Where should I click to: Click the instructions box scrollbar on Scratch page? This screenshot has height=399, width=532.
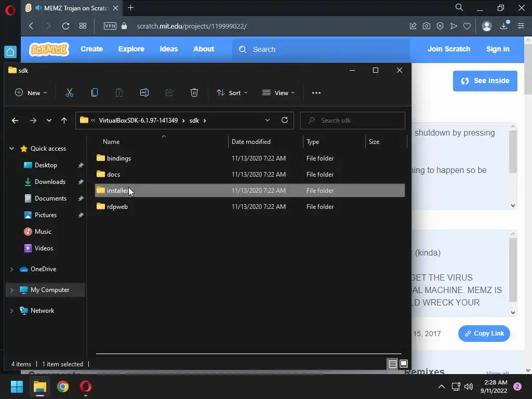pyautogui.click(x=513, y=152)
